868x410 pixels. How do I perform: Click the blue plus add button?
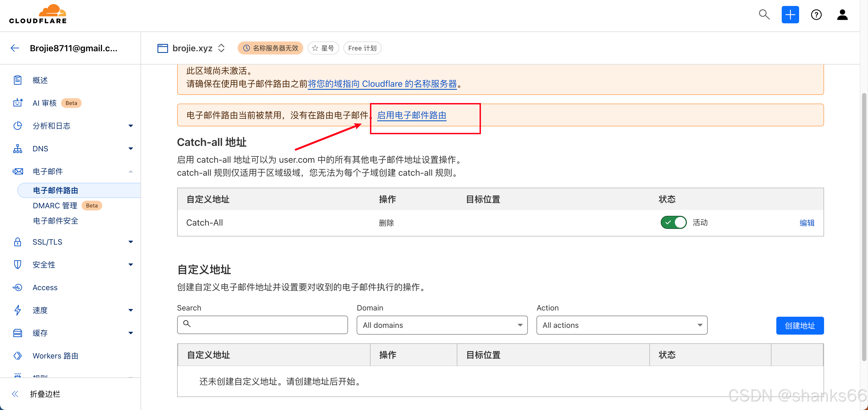coord(790,15)
